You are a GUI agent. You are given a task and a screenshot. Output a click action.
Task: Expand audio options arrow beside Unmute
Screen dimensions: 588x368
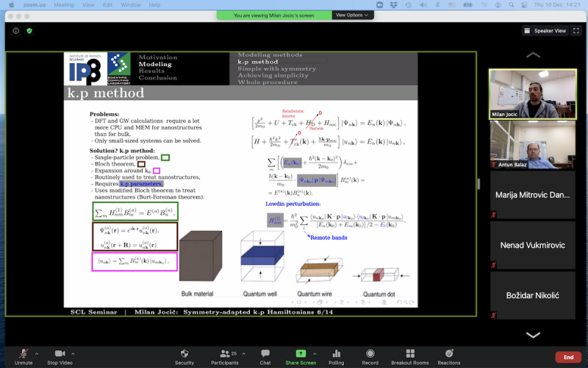tap(37, 354)
